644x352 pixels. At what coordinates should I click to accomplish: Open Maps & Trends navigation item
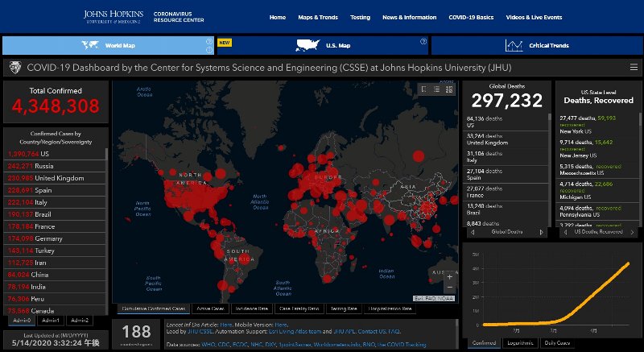point(318,17)
